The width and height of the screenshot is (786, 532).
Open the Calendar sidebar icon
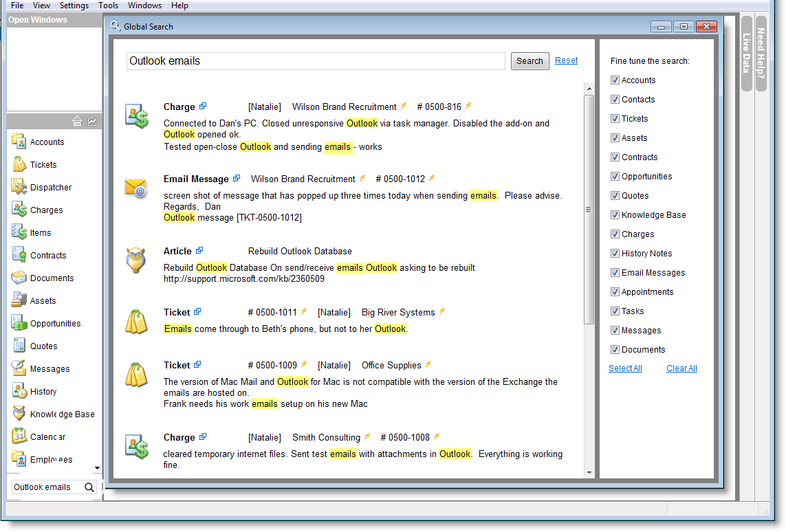[19, 436]
